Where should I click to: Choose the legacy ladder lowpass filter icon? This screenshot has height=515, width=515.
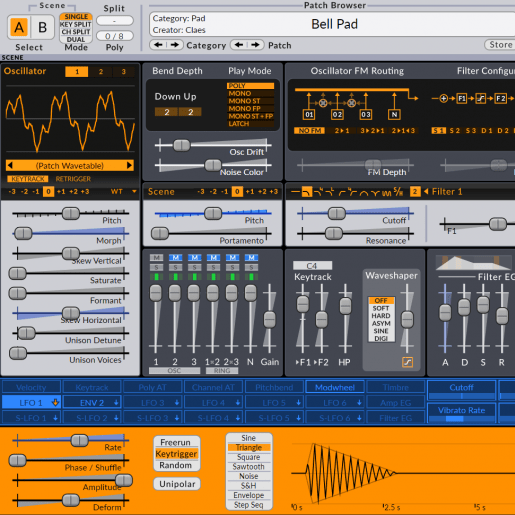click(x=330, y=192)
